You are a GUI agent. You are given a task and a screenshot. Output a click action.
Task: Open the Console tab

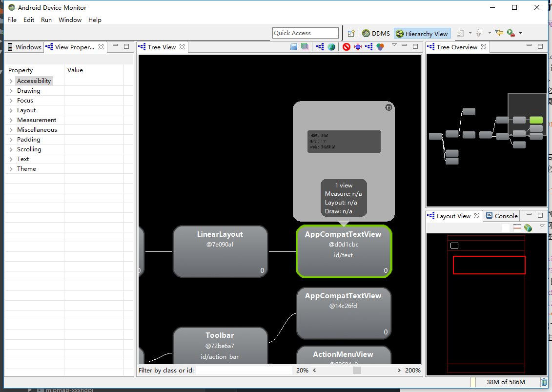(x=502, y=216)
